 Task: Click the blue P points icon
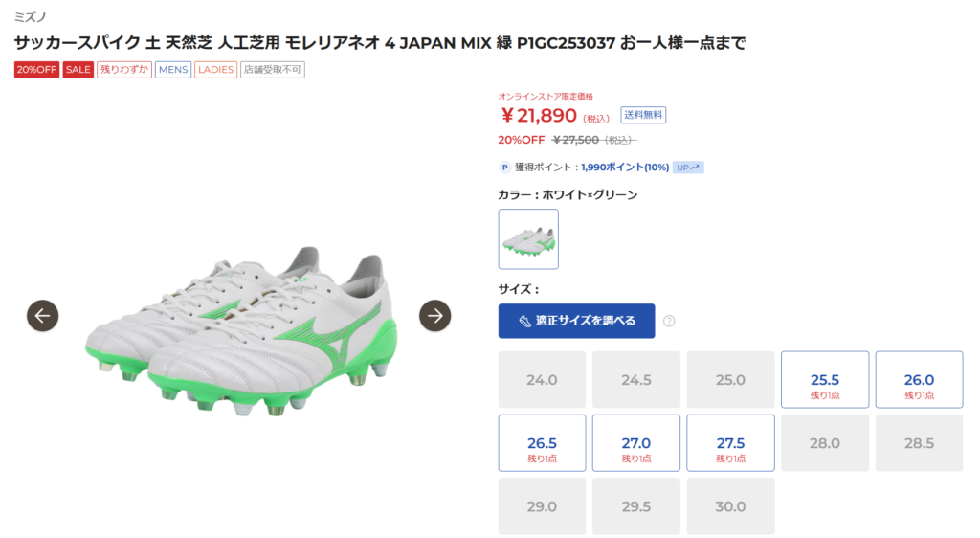pos(505,168)
